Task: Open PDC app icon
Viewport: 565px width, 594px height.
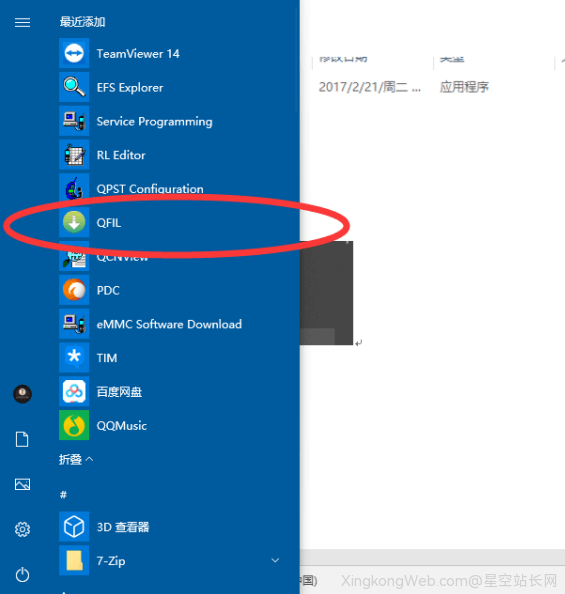Action: point(74,290)
